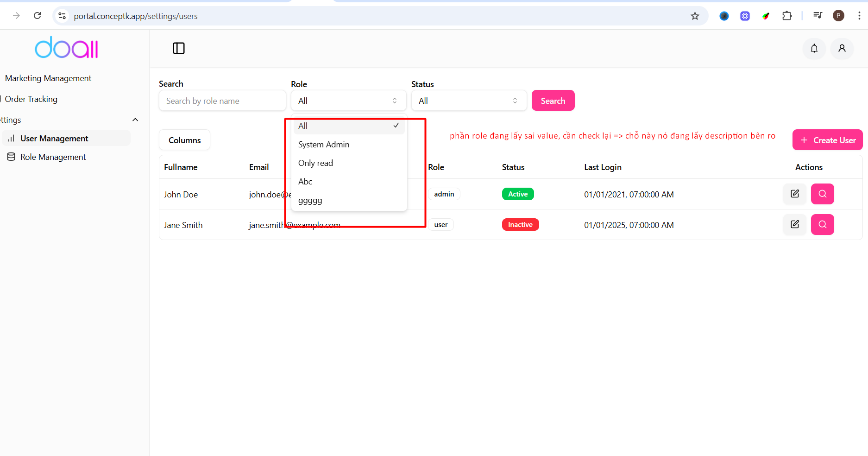Edit John Doe's user record

pyautogui.click(x=794, y=194)
